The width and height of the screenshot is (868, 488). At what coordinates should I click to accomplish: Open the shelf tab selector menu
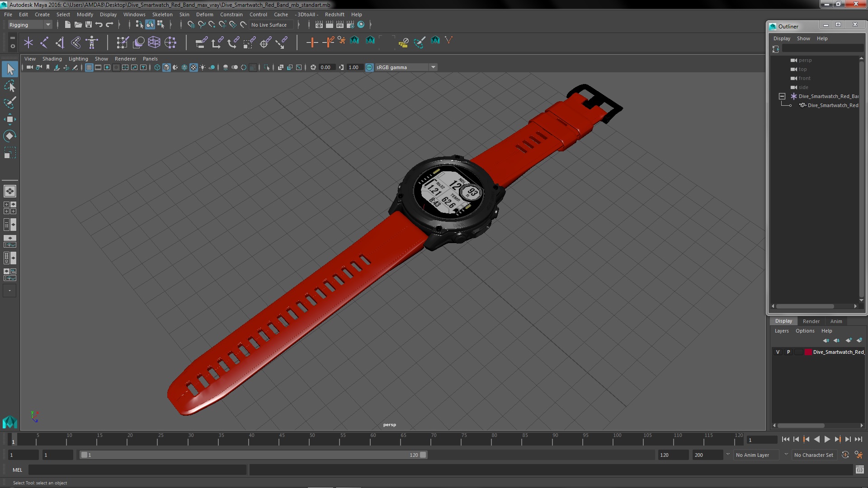[x=13, y=37]
